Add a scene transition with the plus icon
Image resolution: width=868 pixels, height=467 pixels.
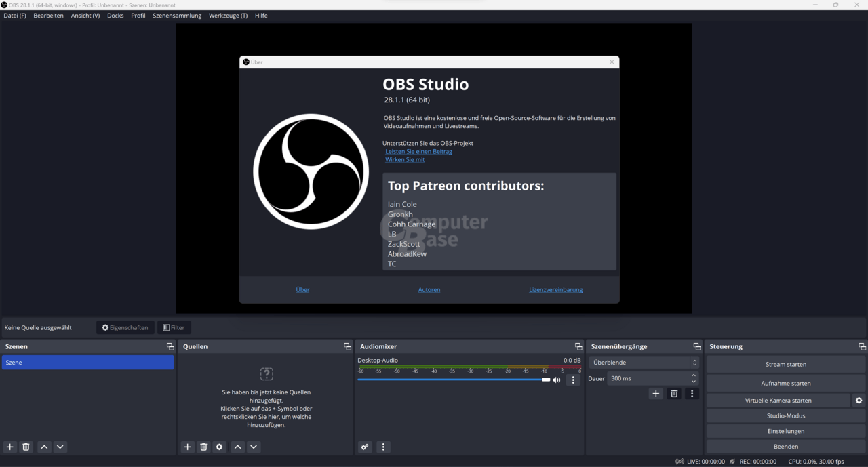tap(656, 393)
